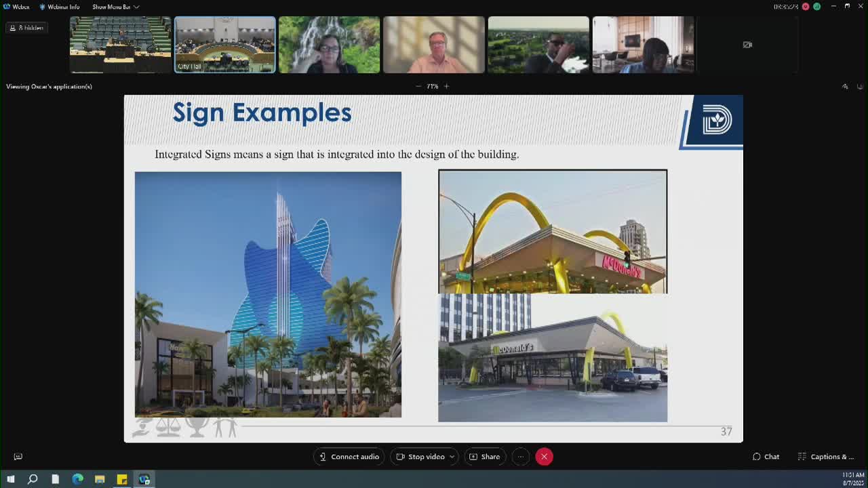Image resolution: width=868 pixels, height=488 pixels.
Task: Click the taskbar clock and date
Action: click(x=853, y=479)
